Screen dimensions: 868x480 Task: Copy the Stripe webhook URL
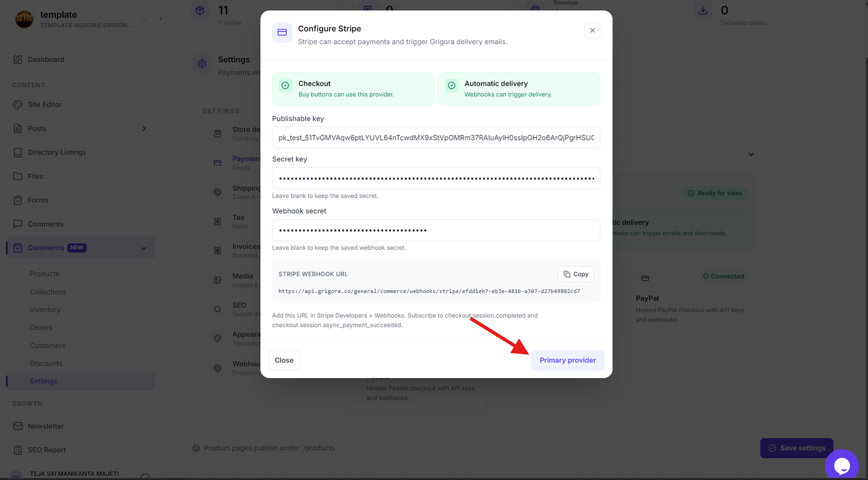pos(576,274)
